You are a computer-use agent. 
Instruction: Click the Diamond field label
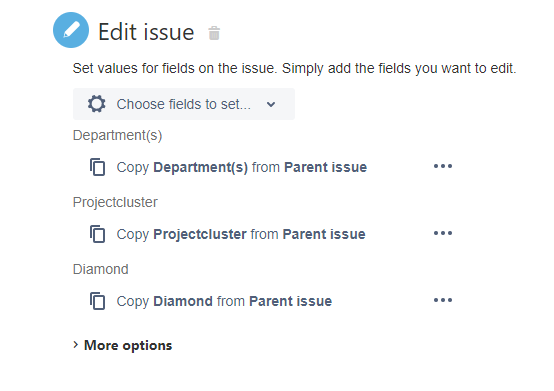click(101, 269)
